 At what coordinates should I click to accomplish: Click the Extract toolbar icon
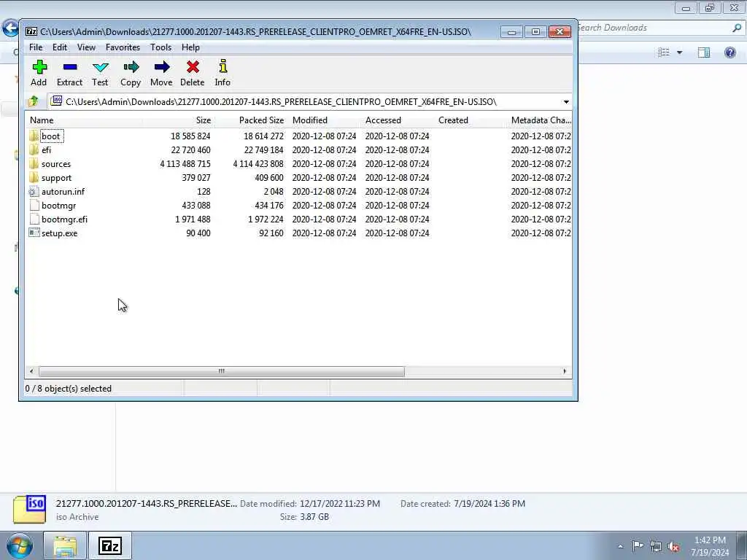click(69, 67)
